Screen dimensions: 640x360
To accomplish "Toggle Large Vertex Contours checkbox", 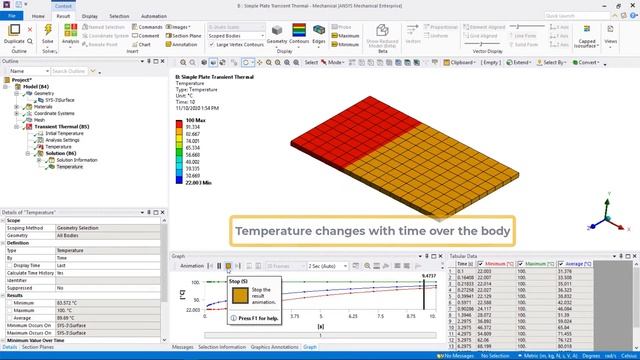I will (211, 44).
